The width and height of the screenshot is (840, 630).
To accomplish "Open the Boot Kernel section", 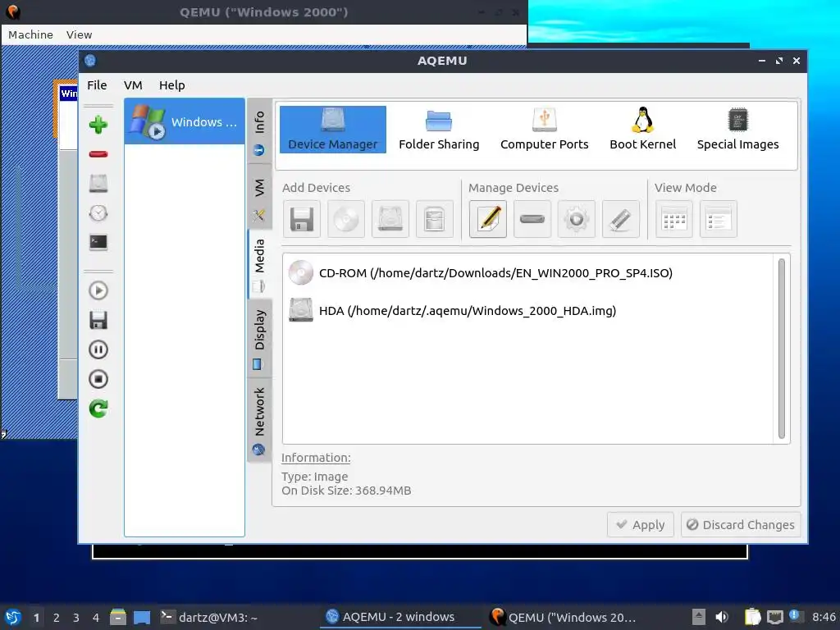I will coord(642,129).
